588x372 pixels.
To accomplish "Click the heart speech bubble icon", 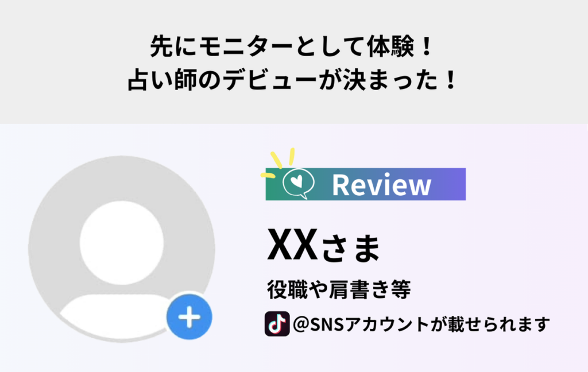I will tap(299, 183).
